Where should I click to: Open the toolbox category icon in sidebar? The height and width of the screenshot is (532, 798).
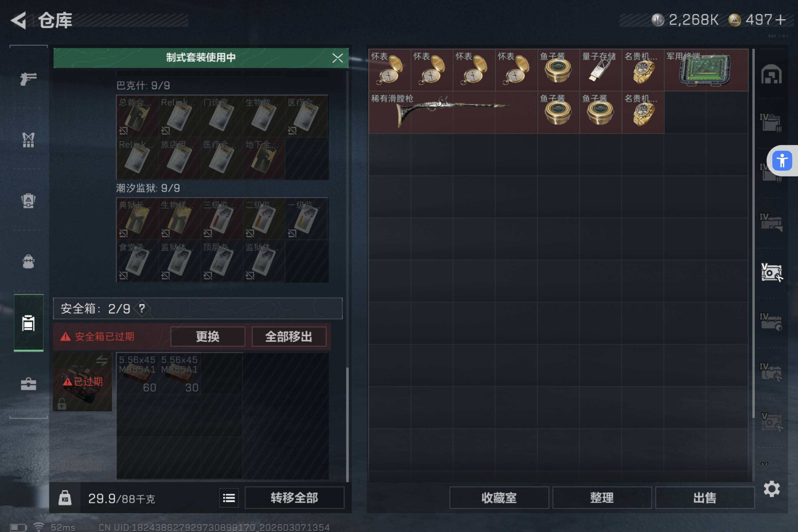pyautogui.click(x=29, y=384)
